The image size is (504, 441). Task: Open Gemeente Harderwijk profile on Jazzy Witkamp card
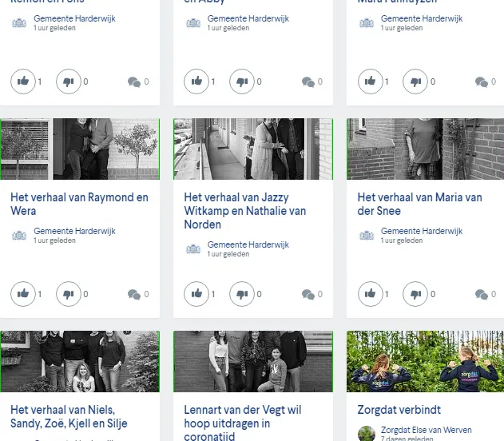(248, 244)
